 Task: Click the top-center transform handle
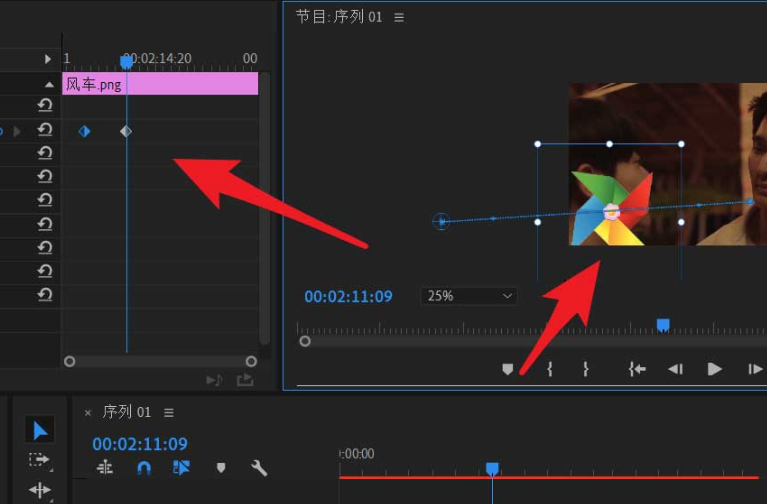(609, 144)
